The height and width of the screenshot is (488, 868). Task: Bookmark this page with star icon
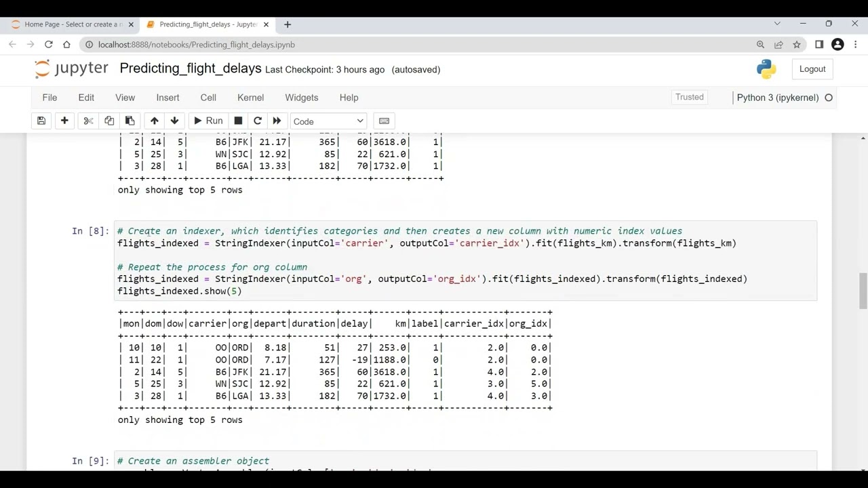[797, 45]
